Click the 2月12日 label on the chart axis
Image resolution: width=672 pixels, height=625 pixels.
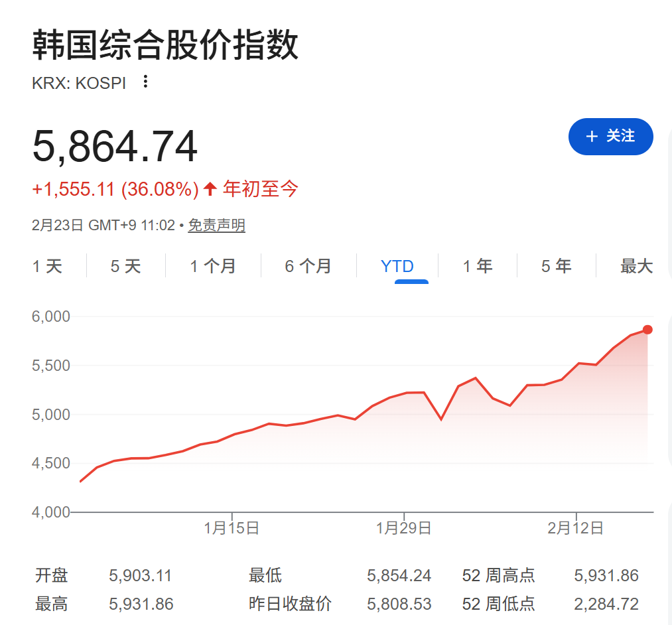(576, 529)
